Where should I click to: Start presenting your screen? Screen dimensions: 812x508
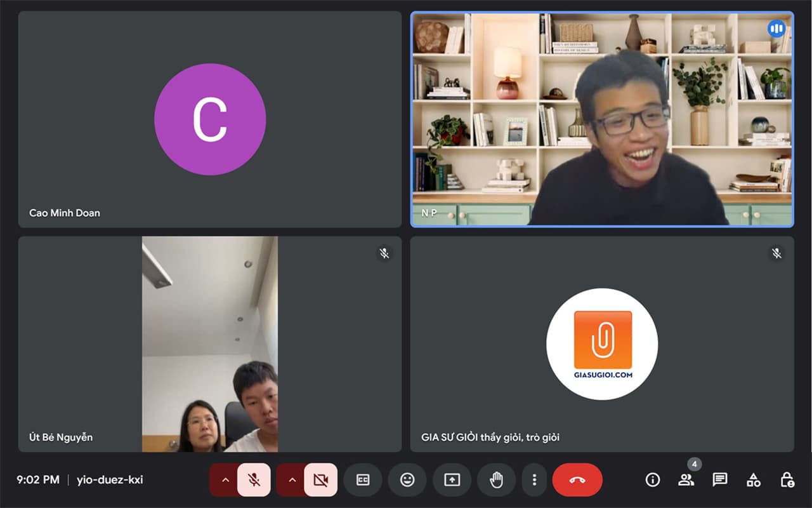coord(452,480)
